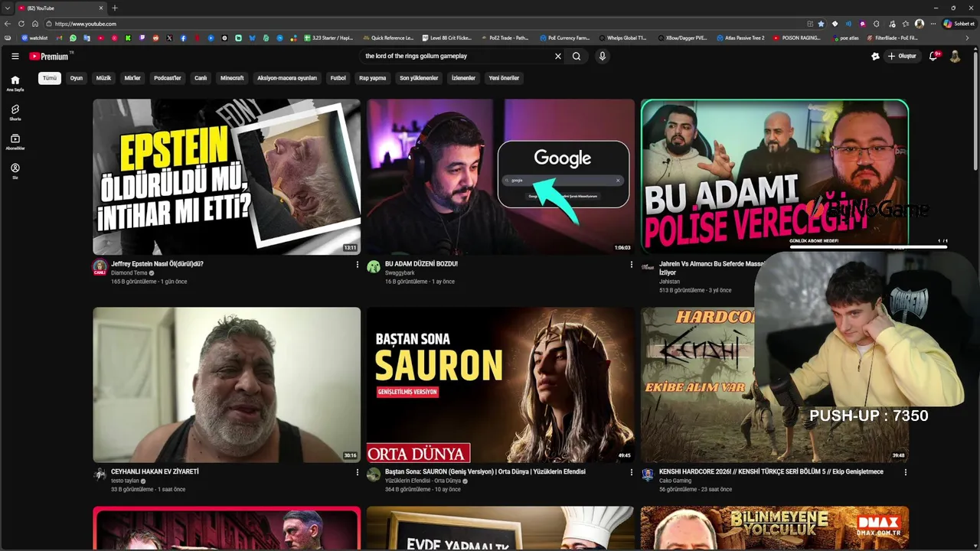Toggle the favorite star for this page

(x=822, y=24)
